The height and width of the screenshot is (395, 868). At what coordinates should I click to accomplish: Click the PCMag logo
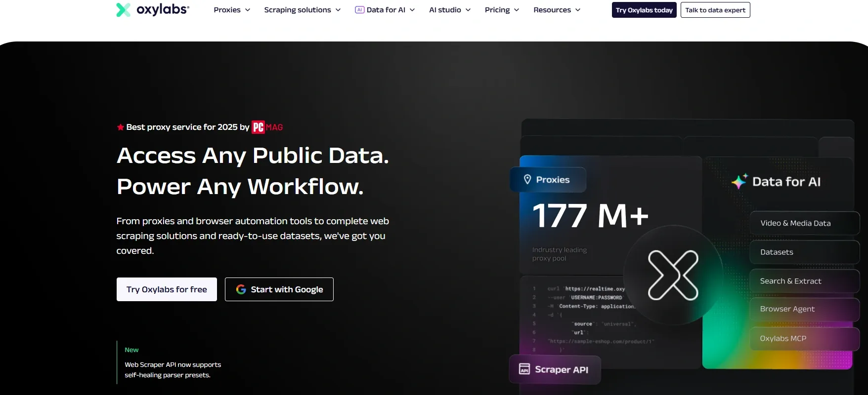click(x=267, y=127)
